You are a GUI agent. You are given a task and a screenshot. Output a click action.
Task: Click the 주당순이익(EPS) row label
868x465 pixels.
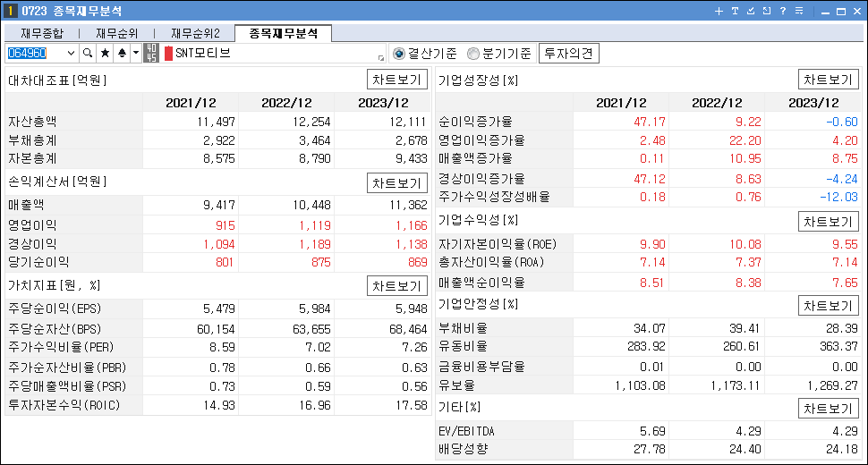point(55,309)
